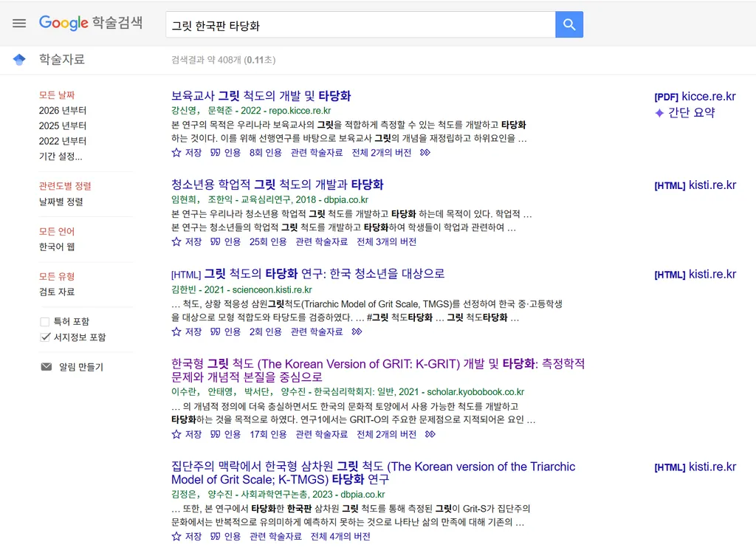
Task: Click the Google 학술검색 logo
Action: point(91,23)
